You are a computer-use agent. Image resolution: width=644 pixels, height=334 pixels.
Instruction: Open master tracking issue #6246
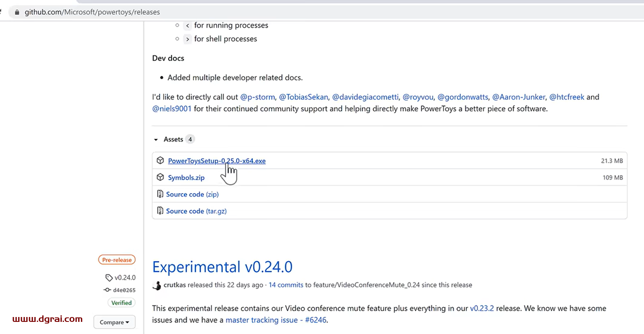point(276,320)
